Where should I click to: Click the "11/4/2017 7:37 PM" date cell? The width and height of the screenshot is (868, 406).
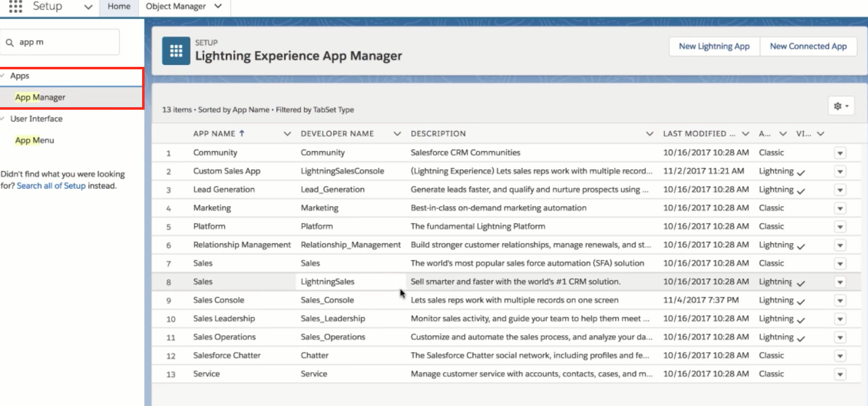click(701, 300)
